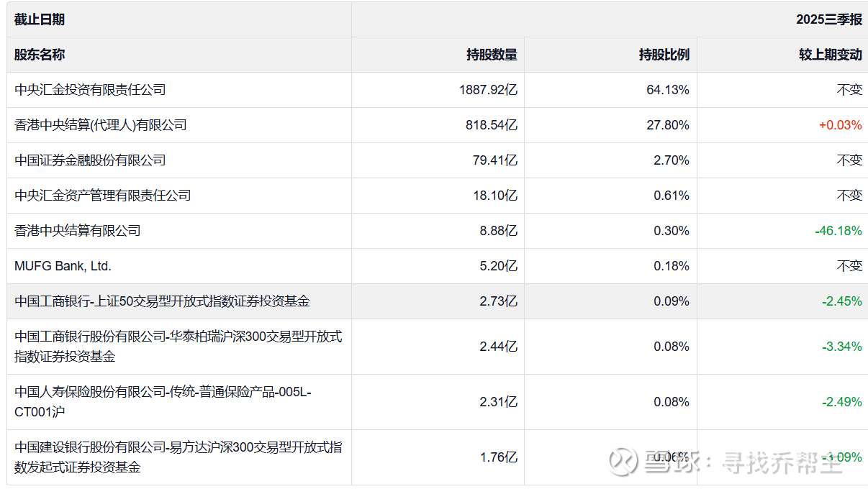Image resolution: width=868 pixels, height=489 pixels.
Task: Click 不变 in the 中央汇金投资 row
Action: click(x=849, y=90)
